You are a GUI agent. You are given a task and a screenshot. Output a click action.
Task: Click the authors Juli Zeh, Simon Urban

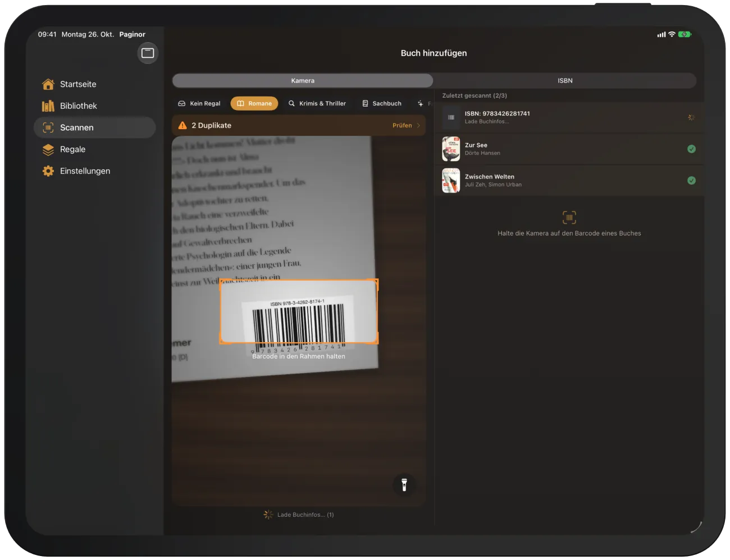(493, 185)
